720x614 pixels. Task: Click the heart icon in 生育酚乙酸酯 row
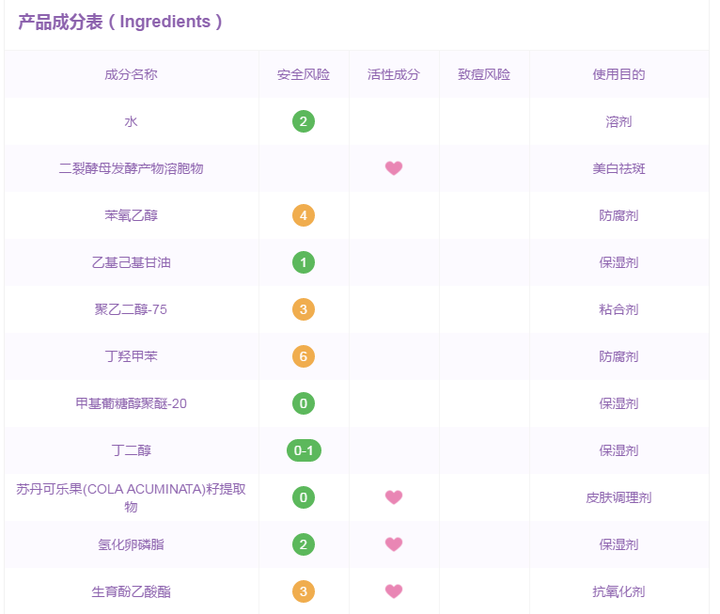(394, 591)
